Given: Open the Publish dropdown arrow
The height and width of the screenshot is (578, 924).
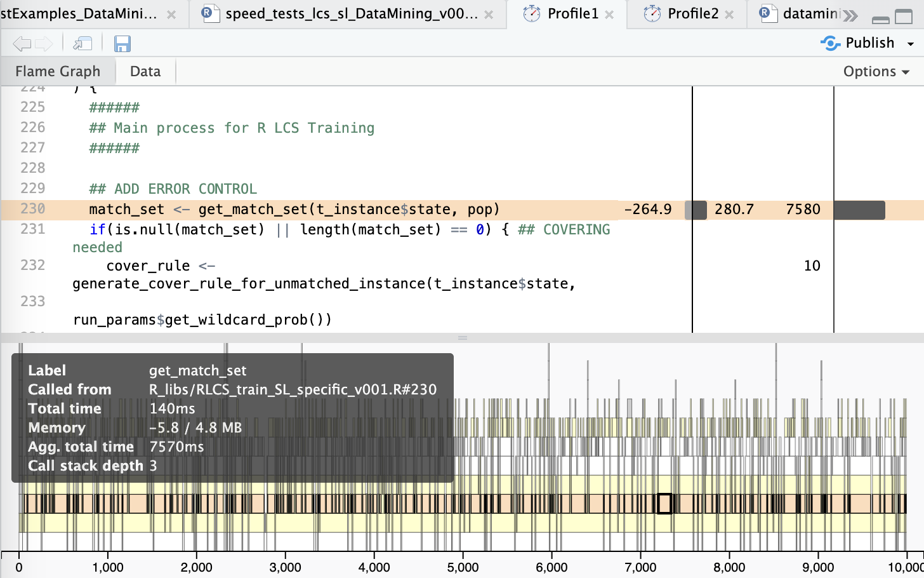Looking at the screenshot, I should tap(911, 44).
